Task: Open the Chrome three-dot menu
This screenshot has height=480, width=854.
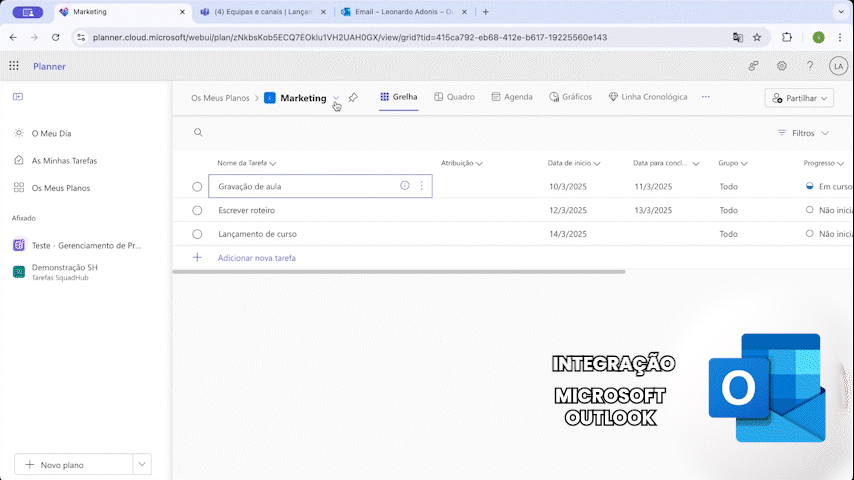Action: [840, 37]
